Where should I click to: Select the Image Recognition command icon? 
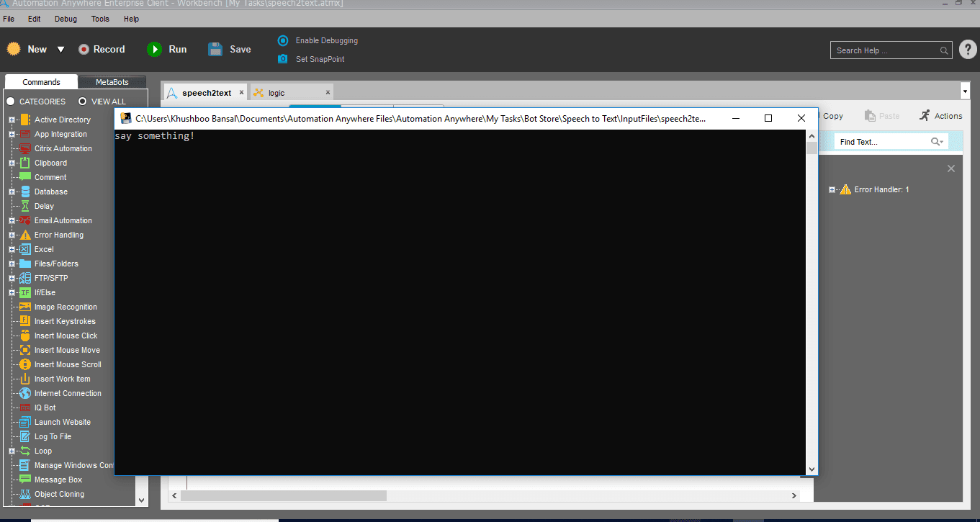click(25, 307)
